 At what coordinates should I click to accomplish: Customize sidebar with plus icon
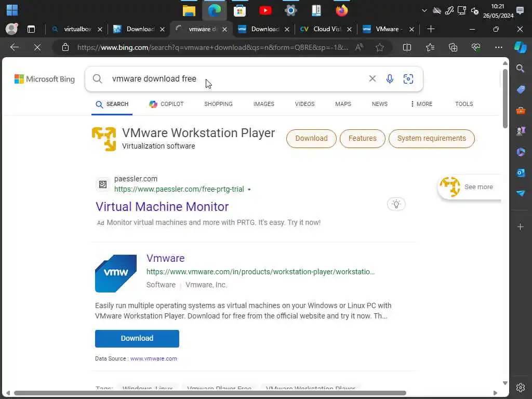521,227
